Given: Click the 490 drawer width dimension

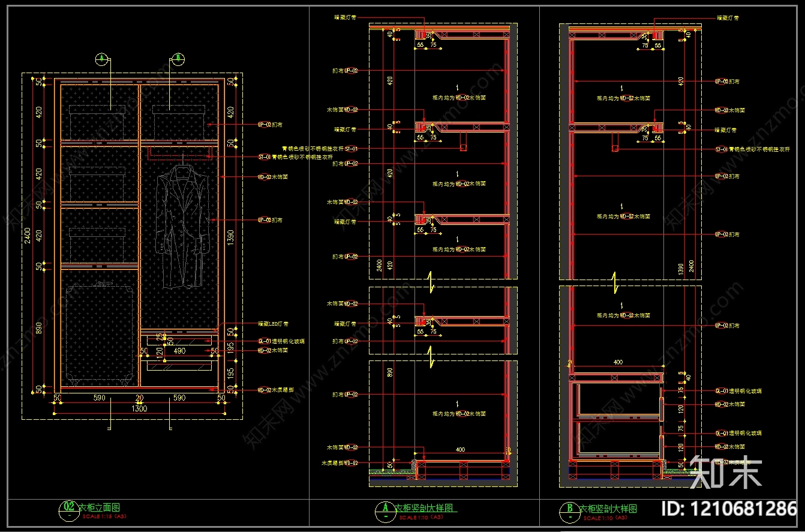Looking at the screenshot, I should point(179,350).
